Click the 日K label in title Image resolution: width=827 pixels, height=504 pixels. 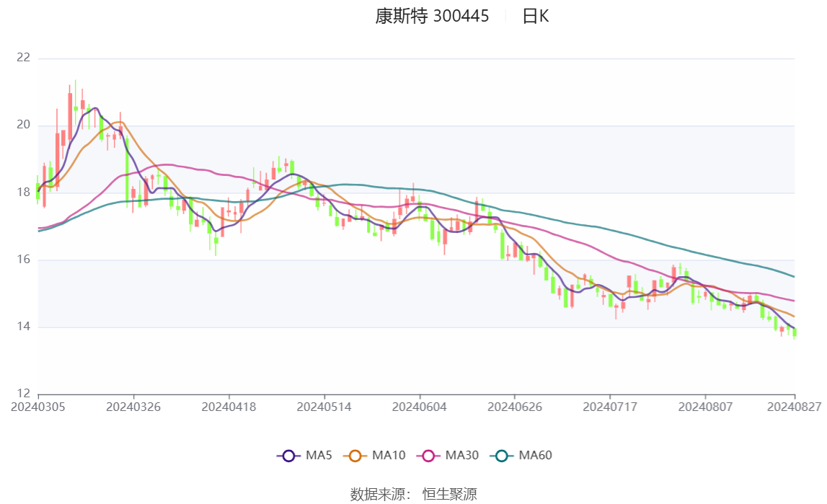coord(535,17)
